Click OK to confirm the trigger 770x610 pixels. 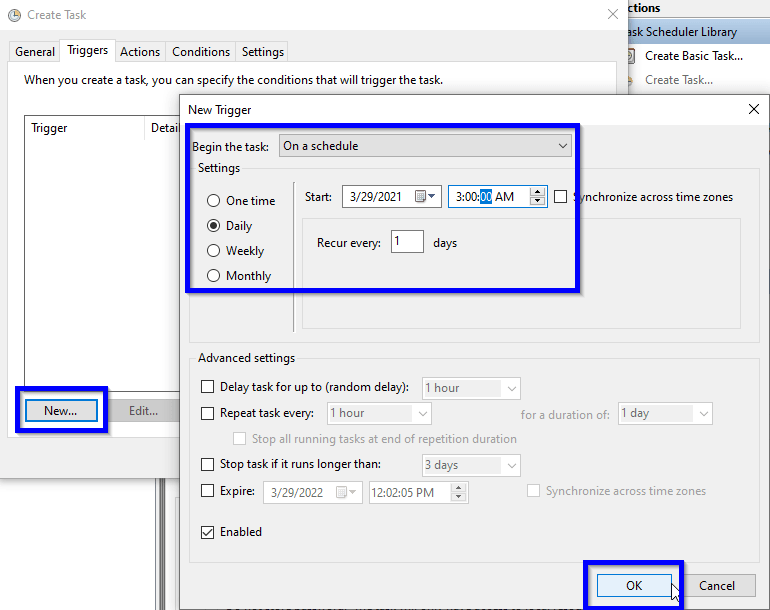pyautogui.click(x=634, y=586)
